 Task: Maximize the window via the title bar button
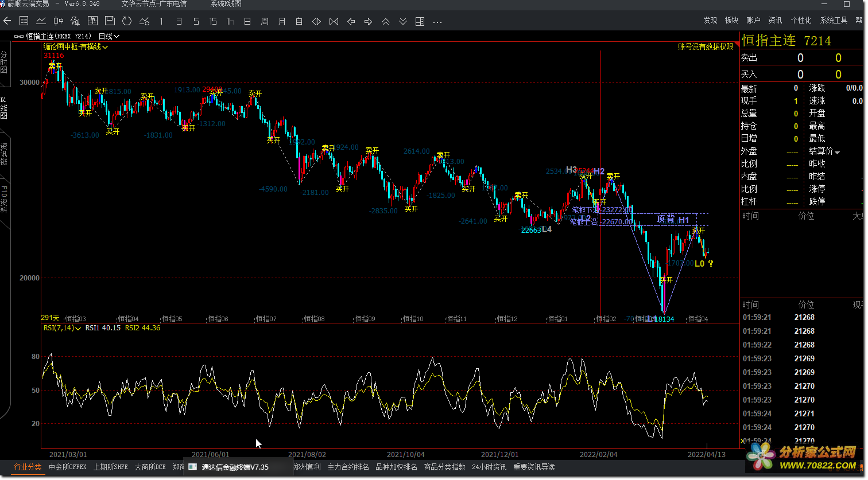tap(846, 4)
